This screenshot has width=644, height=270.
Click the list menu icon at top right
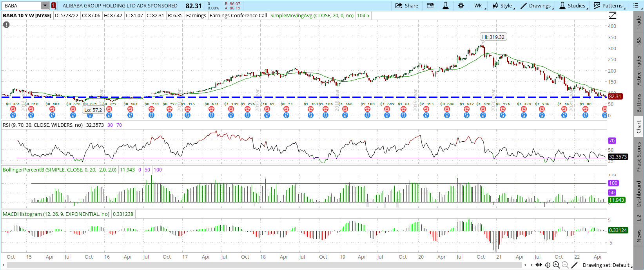click(x=636, y=5)
